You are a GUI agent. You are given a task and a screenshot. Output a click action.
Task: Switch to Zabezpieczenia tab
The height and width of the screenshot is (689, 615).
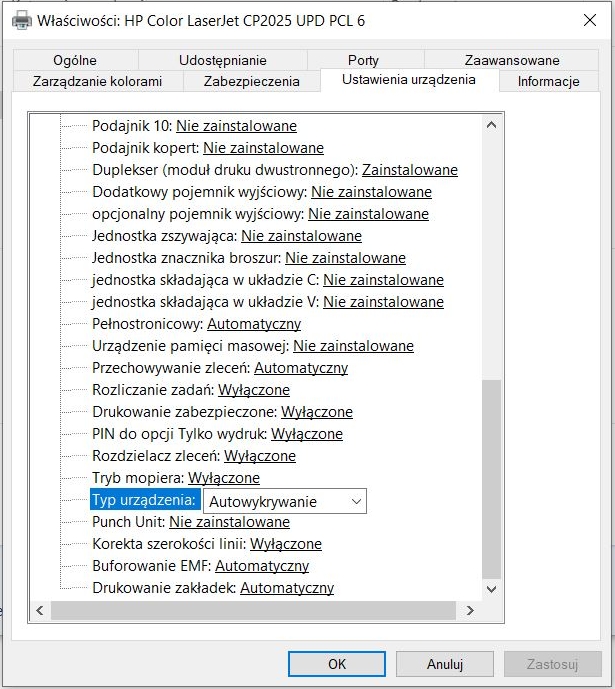252,81
